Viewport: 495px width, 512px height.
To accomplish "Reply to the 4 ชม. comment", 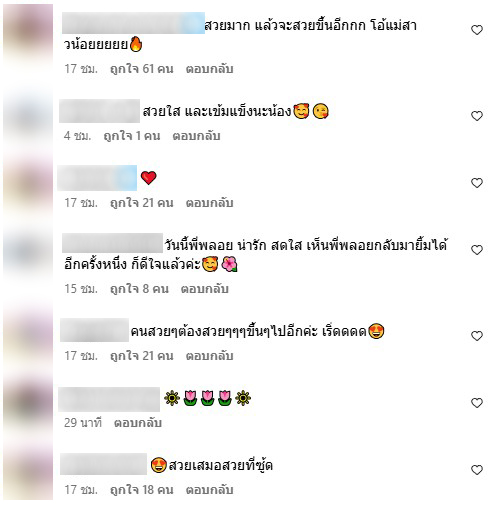I will point(196,136).
